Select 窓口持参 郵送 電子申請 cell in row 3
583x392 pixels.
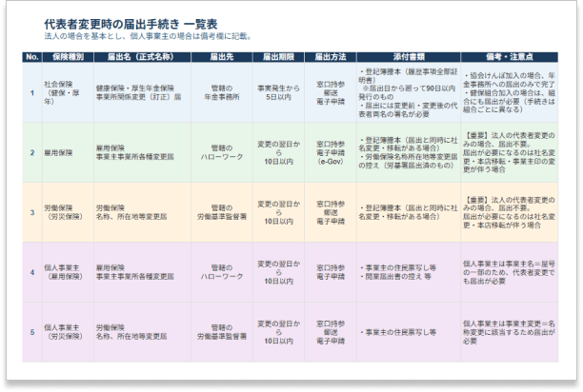click(331, 212)
